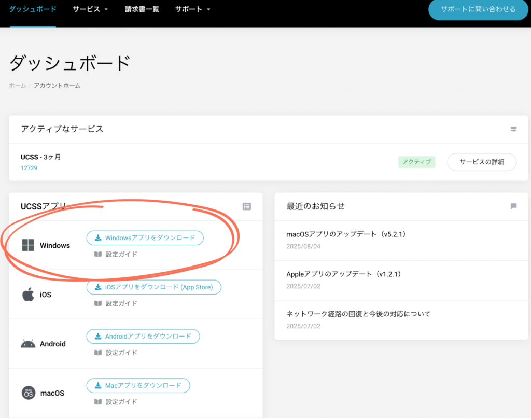This screenshot has width=531, height=420.
Task: Click the date 2025/08/04
Action: tap(303, 247)
